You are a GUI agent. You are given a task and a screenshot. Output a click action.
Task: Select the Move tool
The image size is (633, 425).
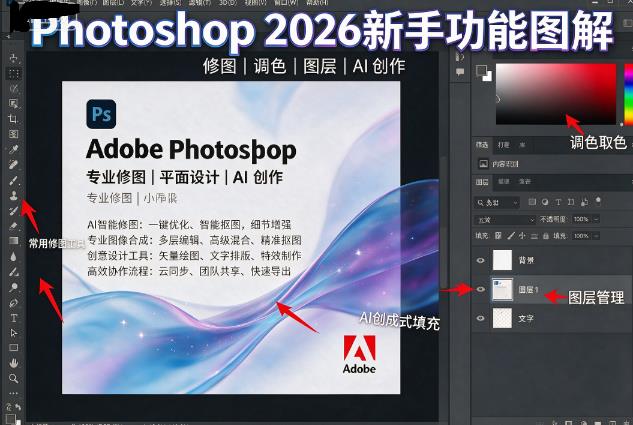point(14,58)
